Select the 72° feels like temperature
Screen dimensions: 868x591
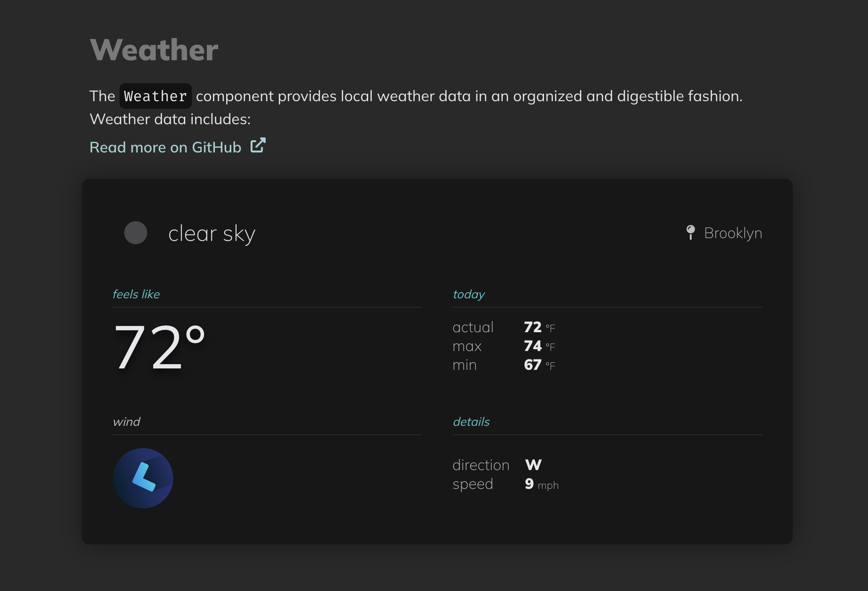[160, 347]
